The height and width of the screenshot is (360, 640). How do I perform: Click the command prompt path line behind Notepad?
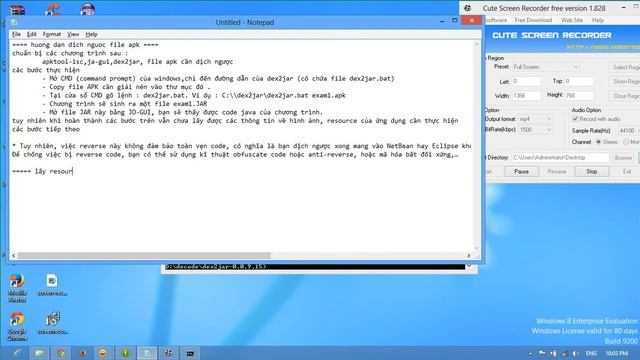216,267
